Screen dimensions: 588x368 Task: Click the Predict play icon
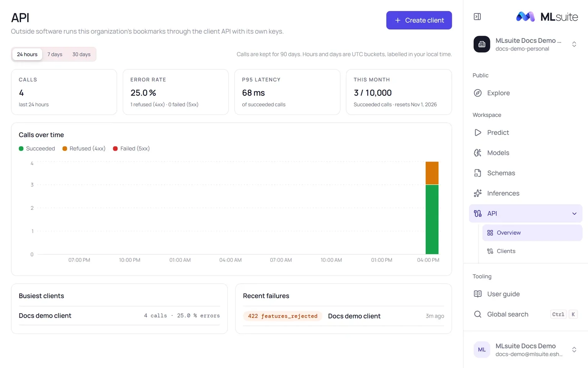point(478,132)
